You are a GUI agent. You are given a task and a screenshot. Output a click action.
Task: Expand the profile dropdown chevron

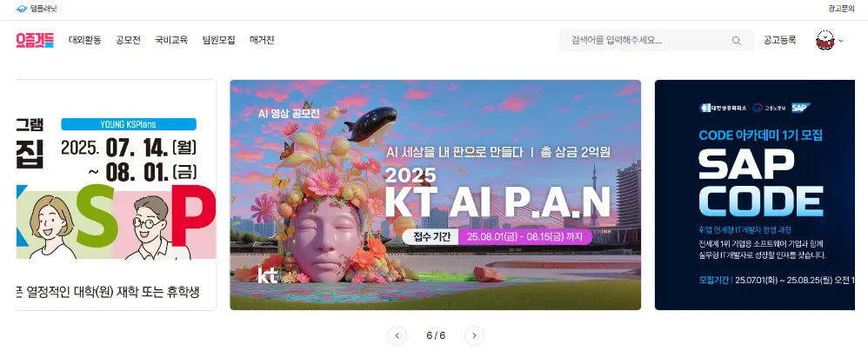[841, 40]
